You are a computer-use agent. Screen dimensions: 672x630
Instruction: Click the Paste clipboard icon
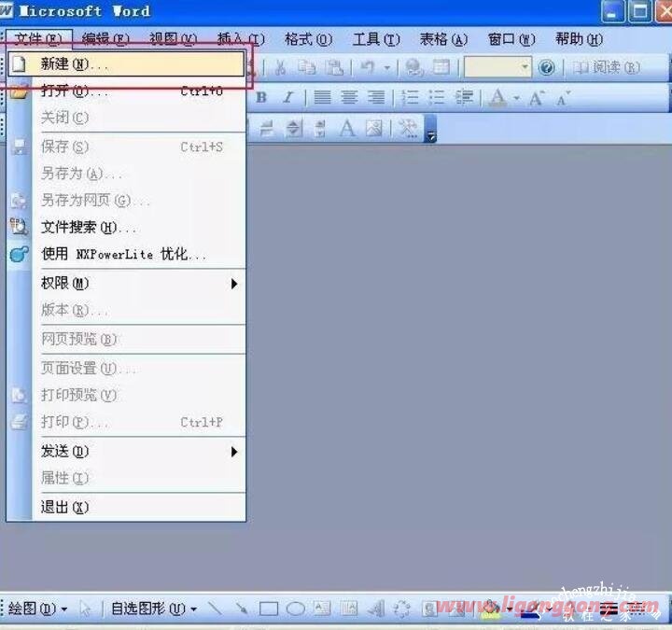pyautogui.click(x=334, y=67)
